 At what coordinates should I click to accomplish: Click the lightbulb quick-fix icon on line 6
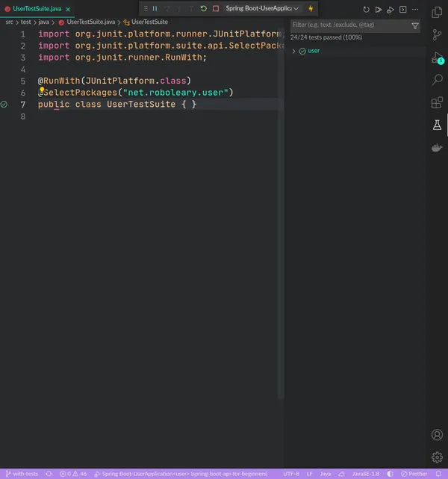[x=42, y=90]
